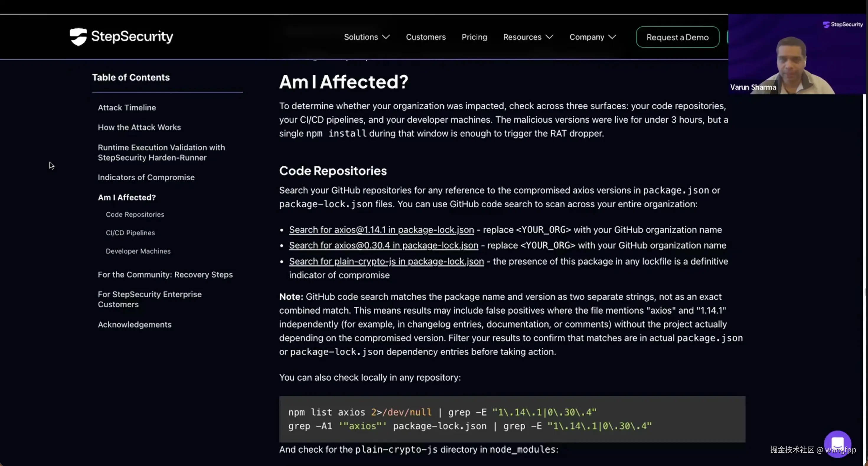868x466 pixels.
Task: Open the Pricing nav item
Action: 474,37
